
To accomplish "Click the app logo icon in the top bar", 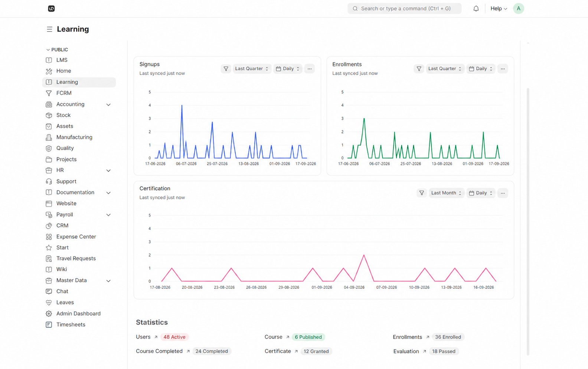I will 51,9.
